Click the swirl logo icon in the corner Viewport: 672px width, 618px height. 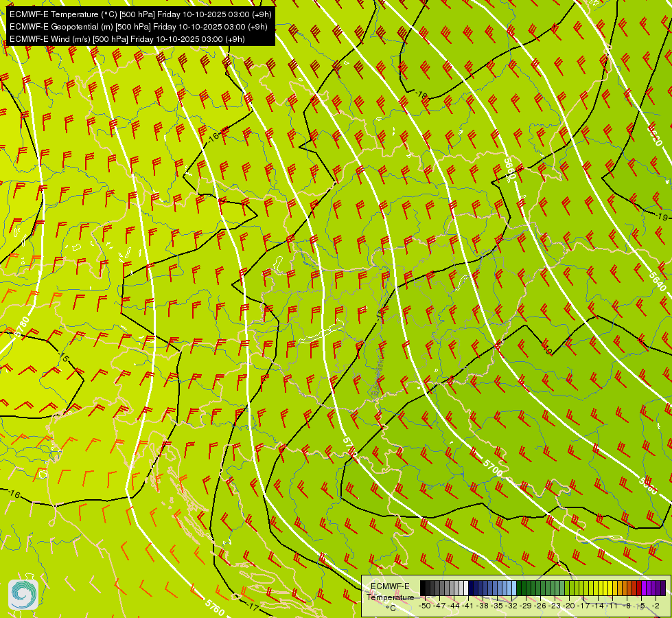pos(23,595)
